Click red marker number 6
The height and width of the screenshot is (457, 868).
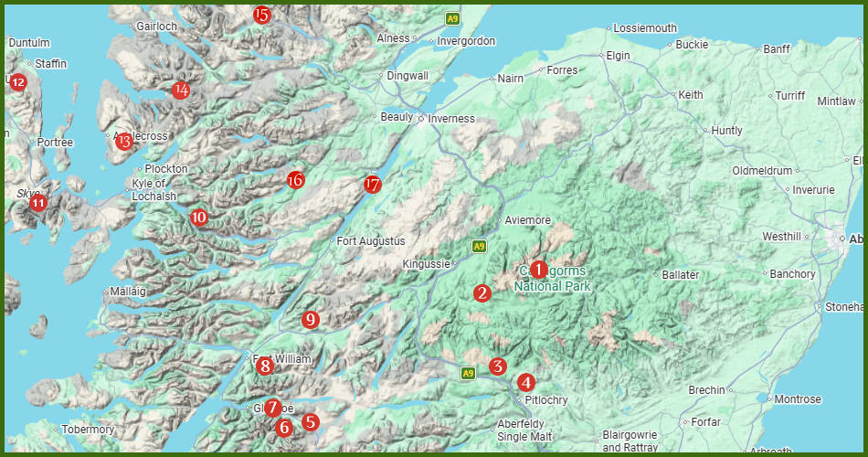pyautogui.click(x=284, y=428)
